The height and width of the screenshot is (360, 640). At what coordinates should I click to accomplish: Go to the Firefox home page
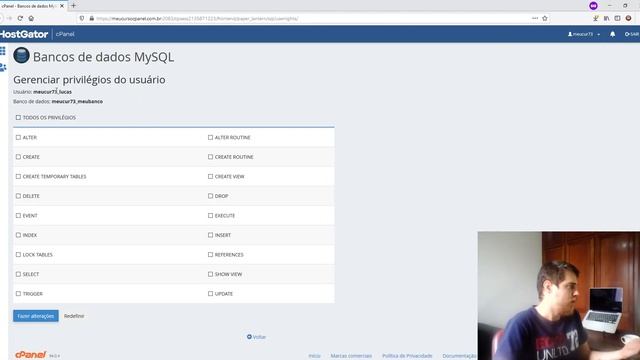click(31, 18)
